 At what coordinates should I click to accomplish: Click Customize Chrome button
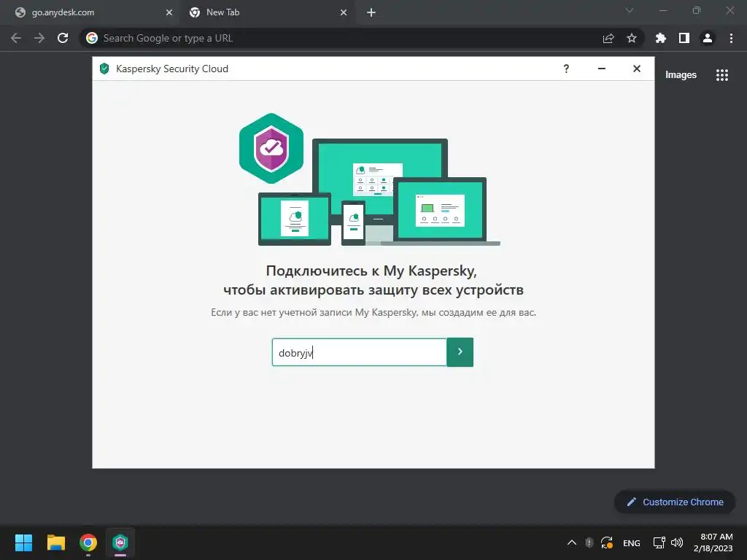675,502
